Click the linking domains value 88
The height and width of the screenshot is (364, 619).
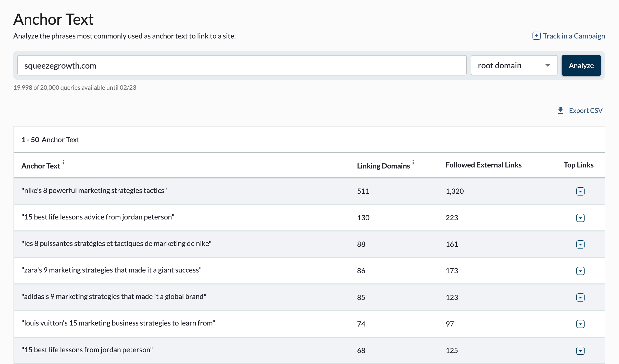(361, 244)
